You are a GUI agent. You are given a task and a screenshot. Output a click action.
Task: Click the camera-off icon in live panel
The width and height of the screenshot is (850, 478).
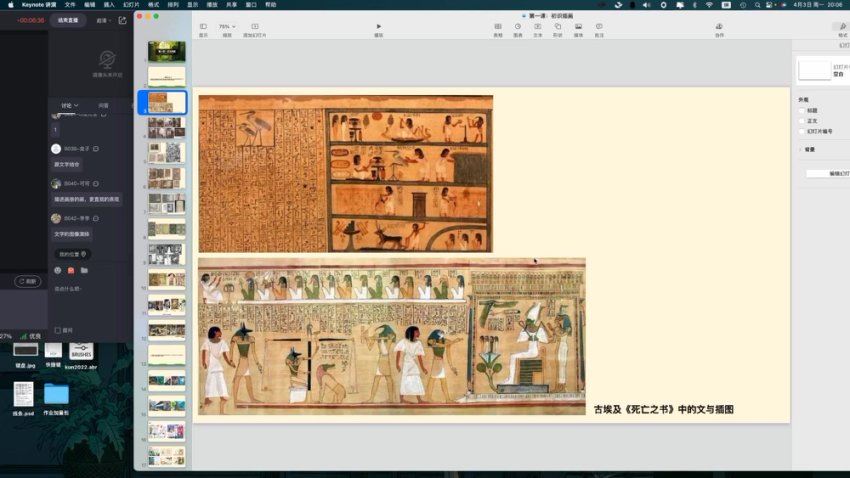tap(107, 59)
